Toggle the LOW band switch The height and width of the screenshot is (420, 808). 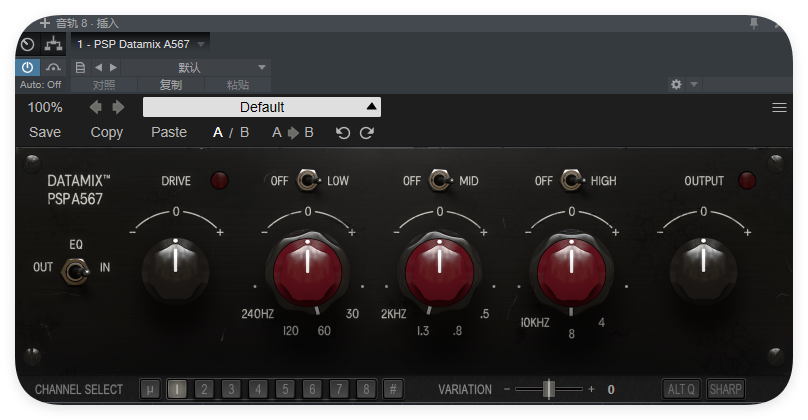309,180
